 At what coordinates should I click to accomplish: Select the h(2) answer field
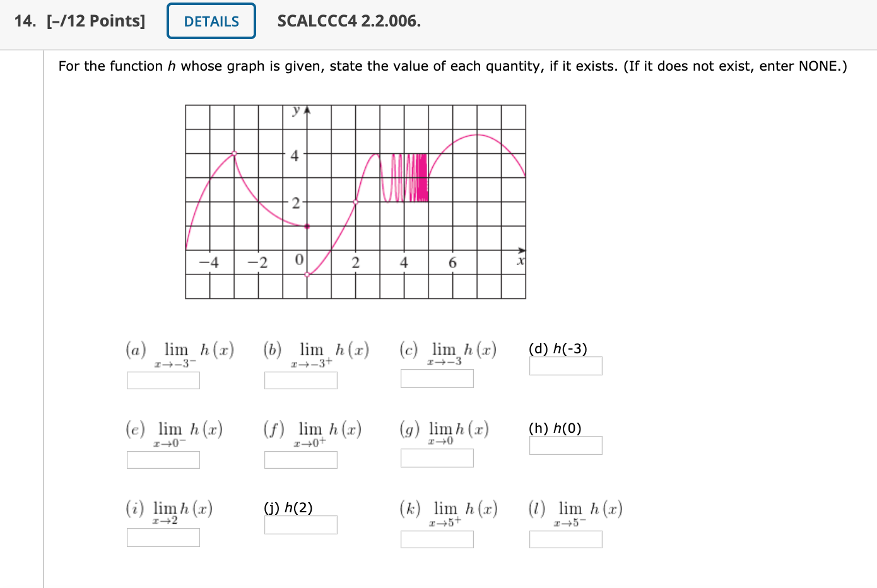click(x=301, y=524)
